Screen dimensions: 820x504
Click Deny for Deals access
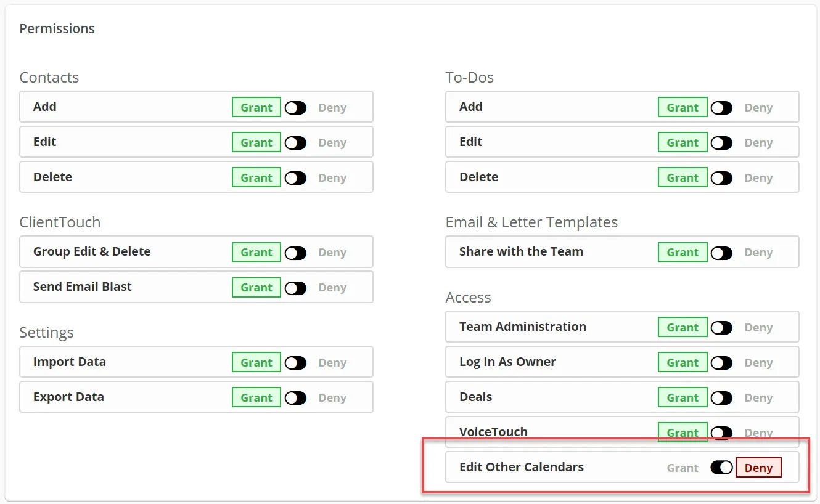click(758, 398)
